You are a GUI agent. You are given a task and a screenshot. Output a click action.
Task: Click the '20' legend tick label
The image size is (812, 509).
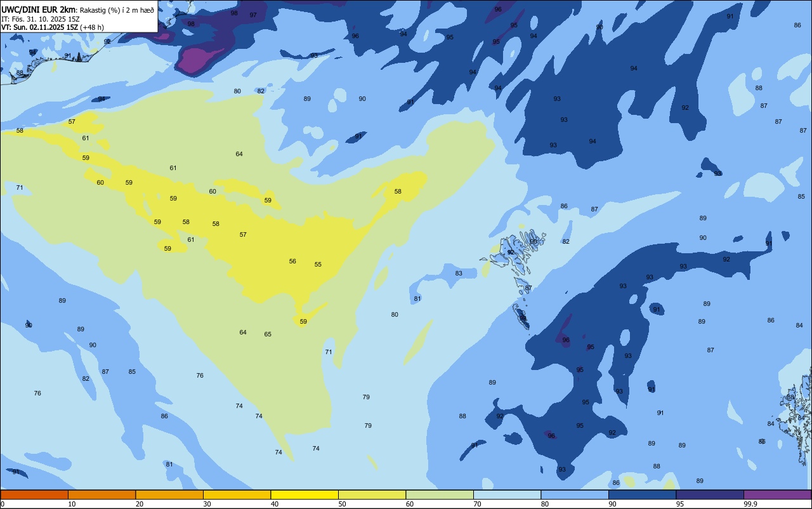click(140, 504)
